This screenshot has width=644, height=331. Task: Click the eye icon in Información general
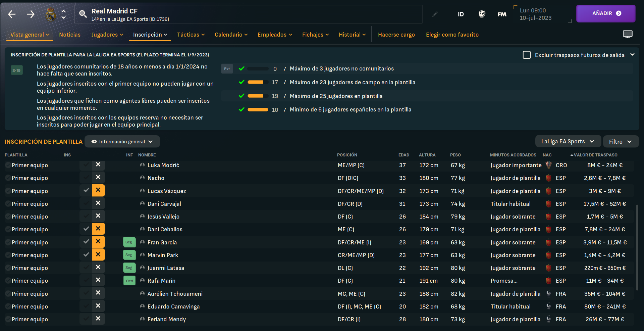coord(94,142)
